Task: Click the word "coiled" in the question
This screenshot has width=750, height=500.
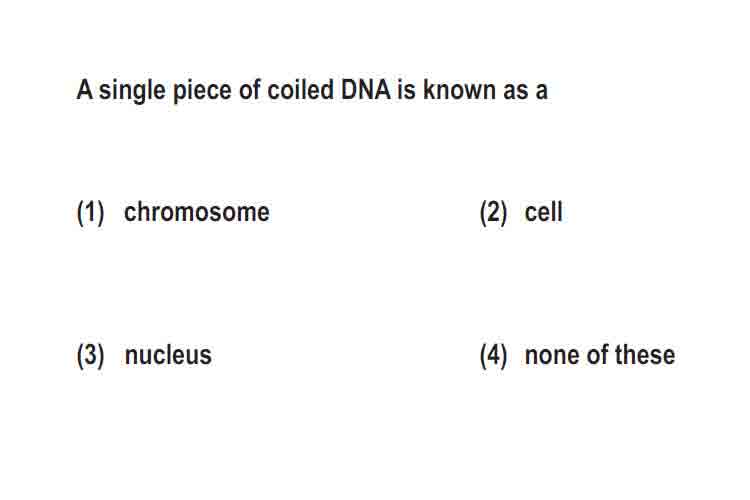Action: (300, 90)
